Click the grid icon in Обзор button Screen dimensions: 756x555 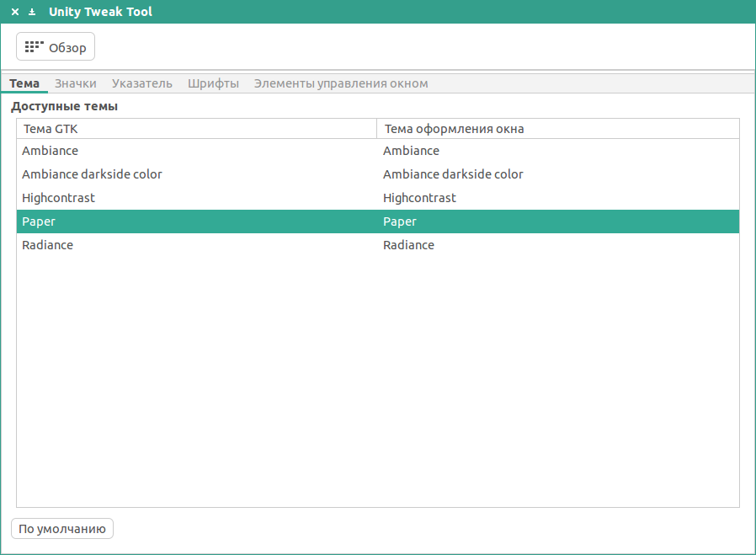pos(35,47)
